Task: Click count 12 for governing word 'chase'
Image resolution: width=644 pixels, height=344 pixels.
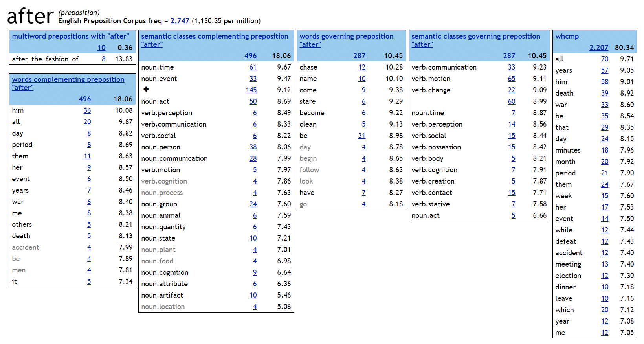Action: point(361,67)
